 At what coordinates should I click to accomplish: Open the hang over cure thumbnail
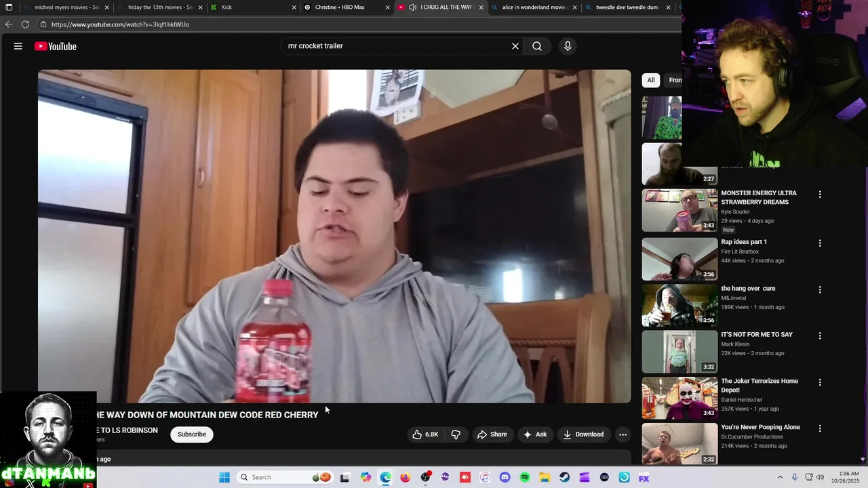point(679,305)
